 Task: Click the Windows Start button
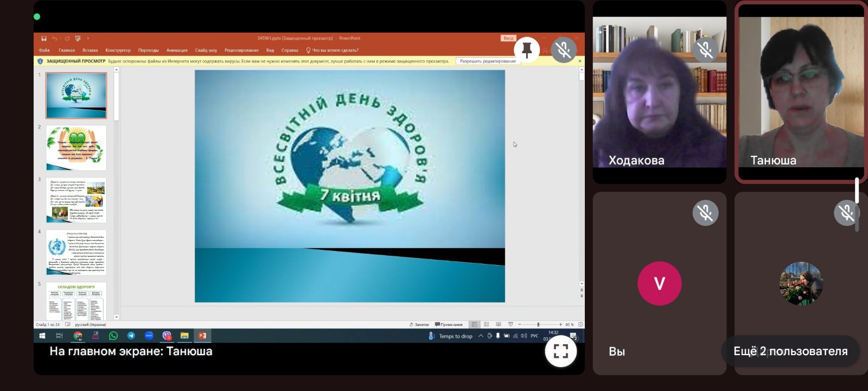coord(42,336)
